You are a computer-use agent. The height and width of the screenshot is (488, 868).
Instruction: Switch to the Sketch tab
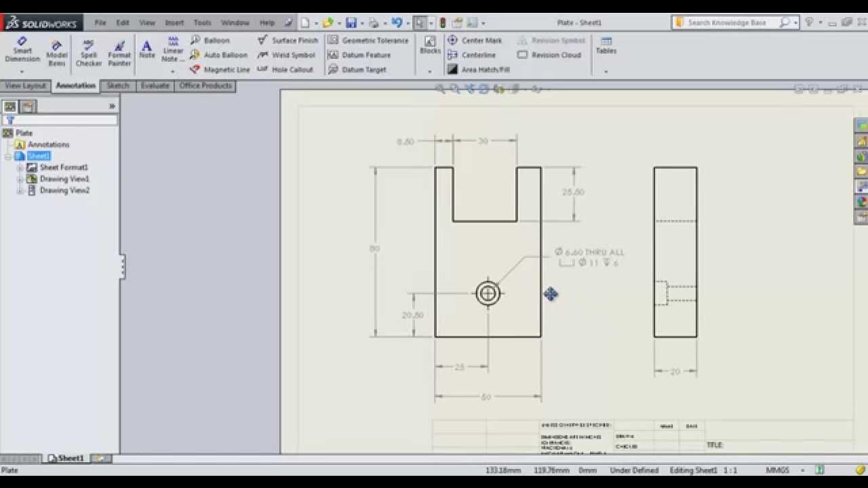[117, 86]
